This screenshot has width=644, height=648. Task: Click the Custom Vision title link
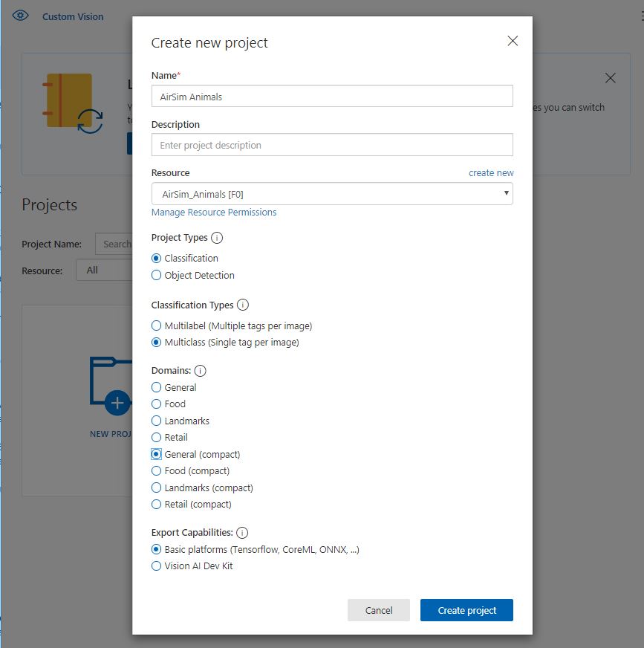click(x=73, y=16)
